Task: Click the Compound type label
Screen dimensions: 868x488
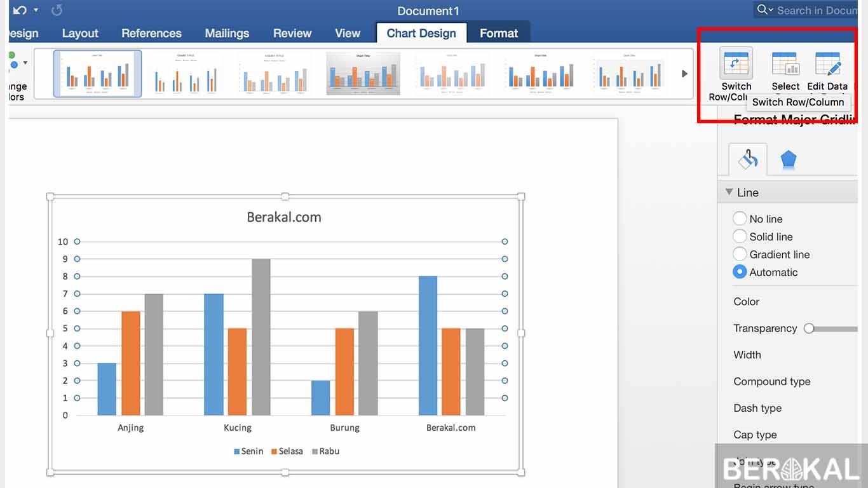Action: [772, 382]
